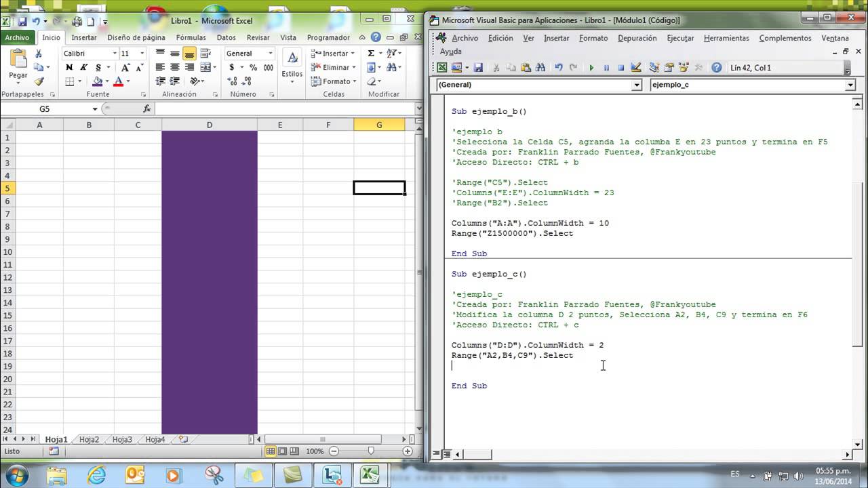Click the Excel zoom slider handle

click(x=371, y=451)
